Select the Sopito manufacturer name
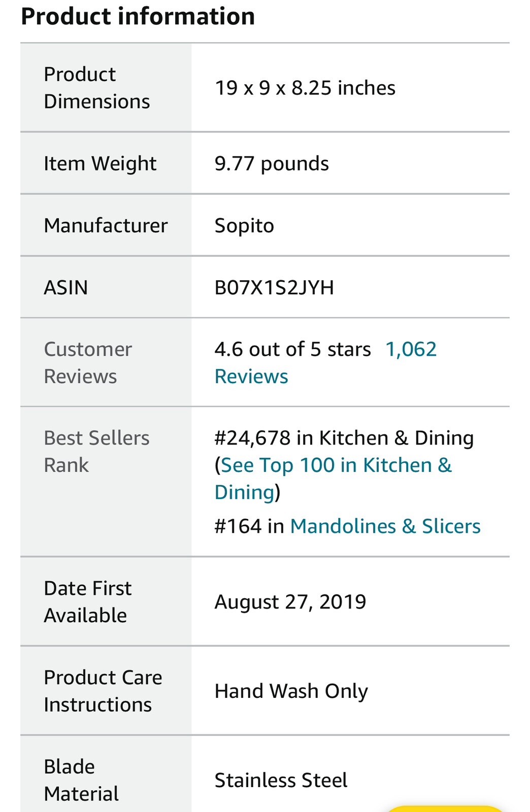Viewport: 530px width, 812px height. pos(244,225)
